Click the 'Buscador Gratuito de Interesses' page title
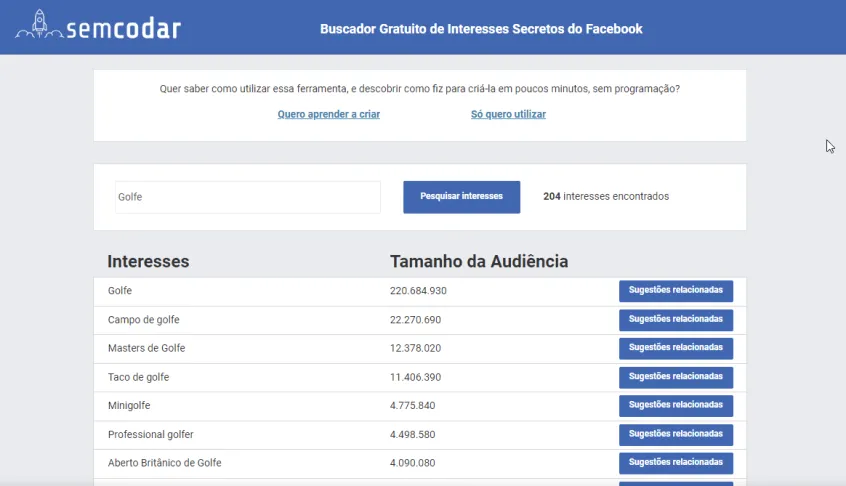This screenshot has width=846, height=486. point(480,29)
